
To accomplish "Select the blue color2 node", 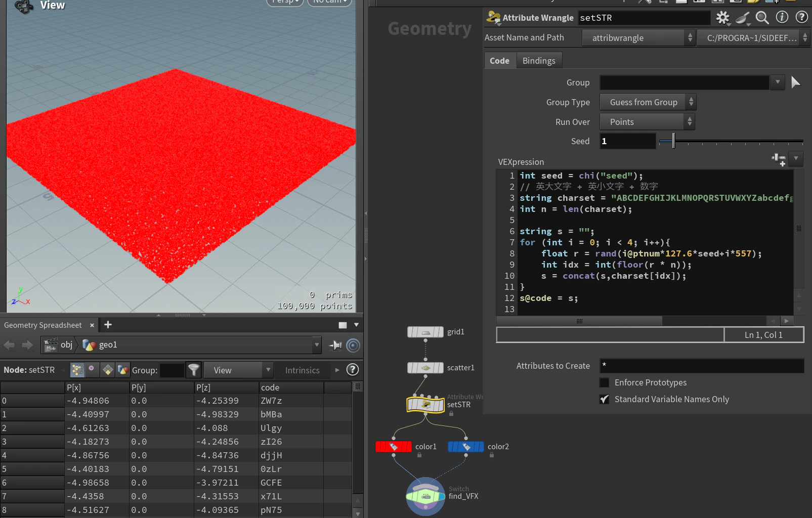I will [466, 447].
